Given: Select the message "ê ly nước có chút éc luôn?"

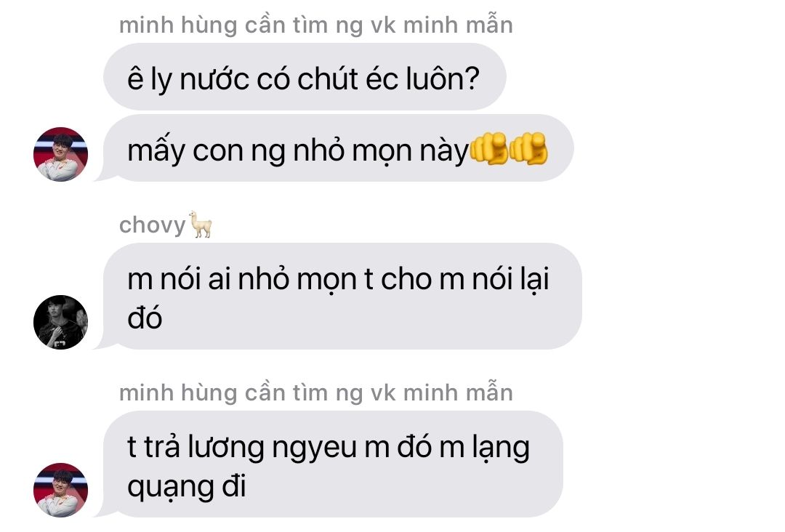Looking at the screenshot, I should click(305, 77).
